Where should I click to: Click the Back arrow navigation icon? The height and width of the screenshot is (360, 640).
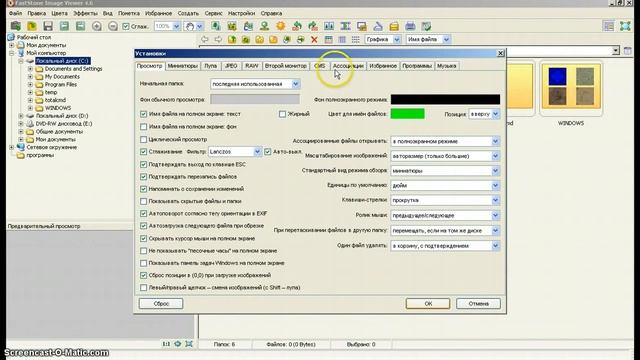point(204,39)
